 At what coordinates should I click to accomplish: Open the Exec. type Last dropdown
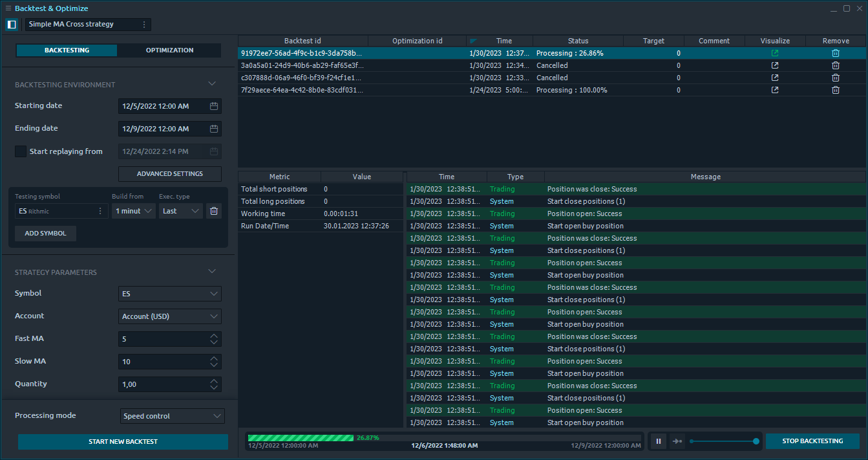coord(180,211)
